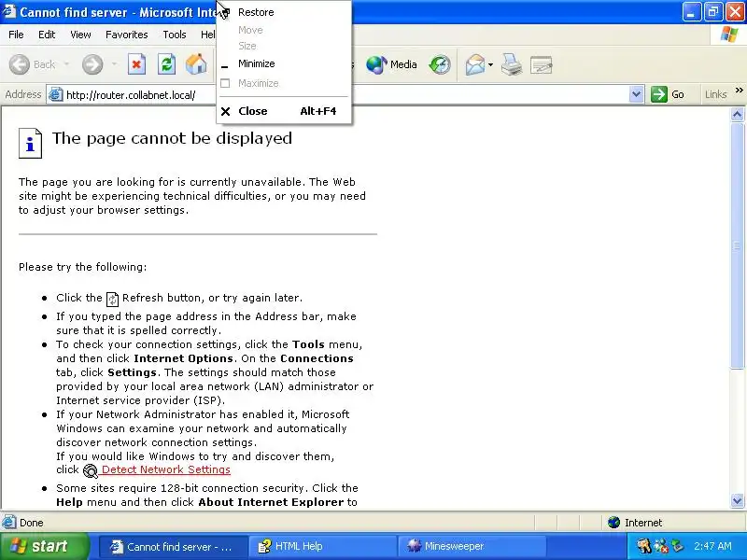Go to Home page icon

pos(196,64)
